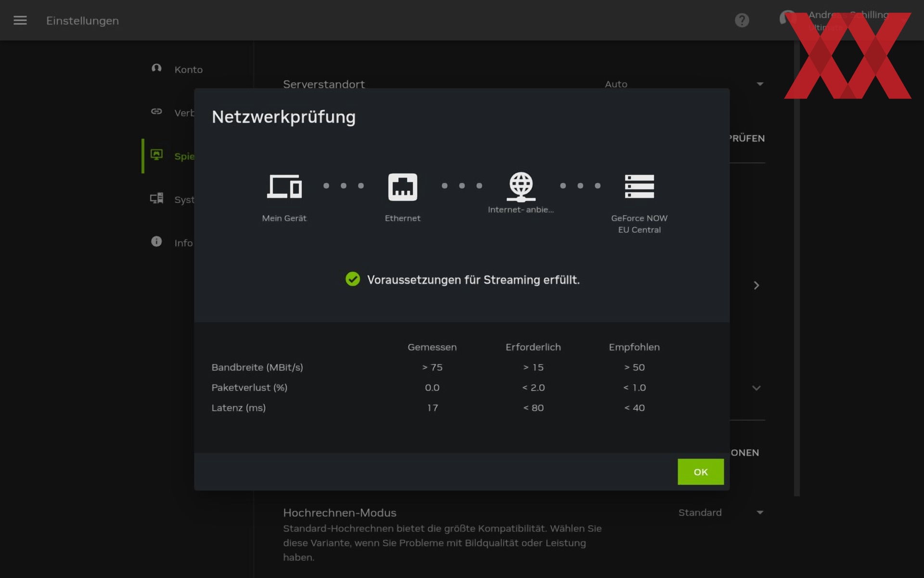The height and width of the screenshot is (578, 924).
Task: Click the Einstellungen header title
Action: (82, 21)
